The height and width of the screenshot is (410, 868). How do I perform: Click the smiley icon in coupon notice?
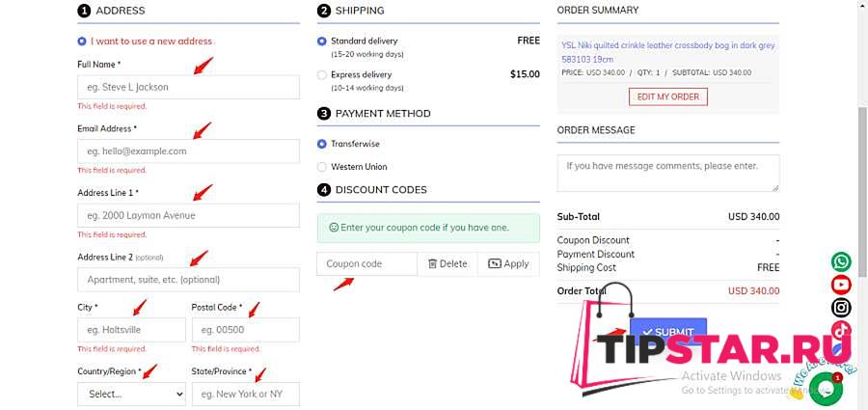pyautogui.click(x=334, y=228)
